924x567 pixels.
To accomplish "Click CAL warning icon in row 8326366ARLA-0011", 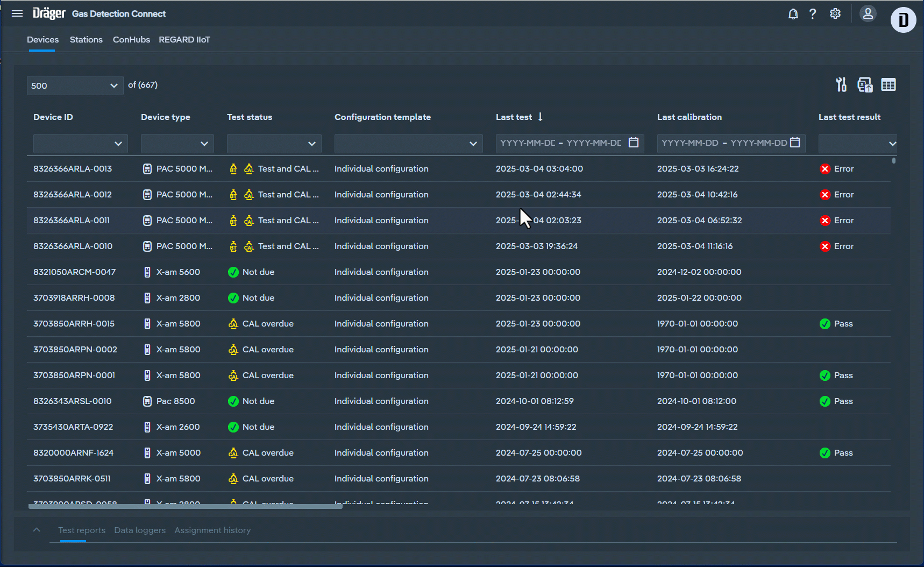I will (248, 221).
